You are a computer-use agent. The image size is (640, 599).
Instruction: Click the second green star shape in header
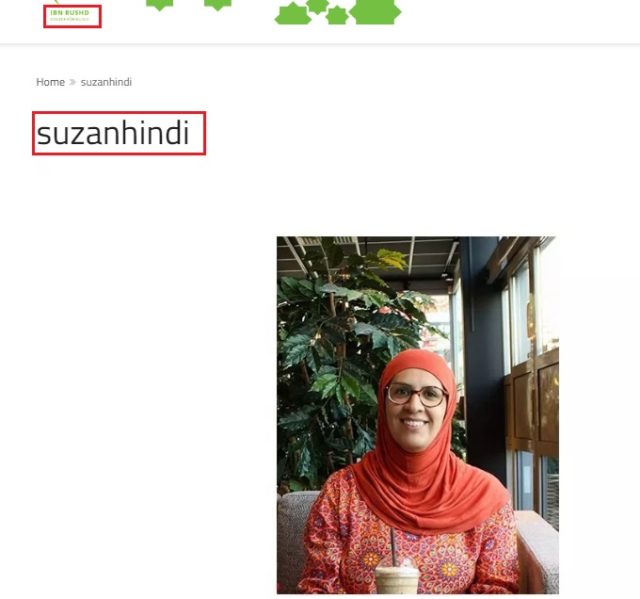(218, 5)
